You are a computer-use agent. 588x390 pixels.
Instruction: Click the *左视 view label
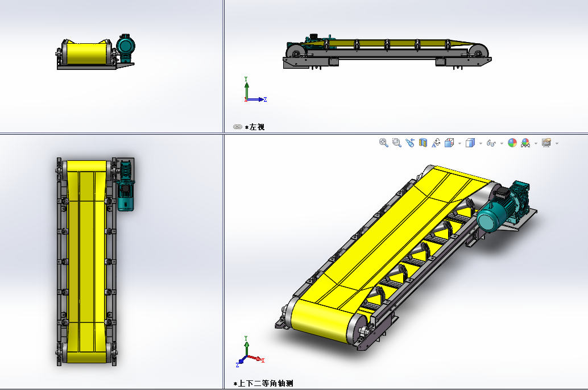pyautogui.click(x=255, y=127)
